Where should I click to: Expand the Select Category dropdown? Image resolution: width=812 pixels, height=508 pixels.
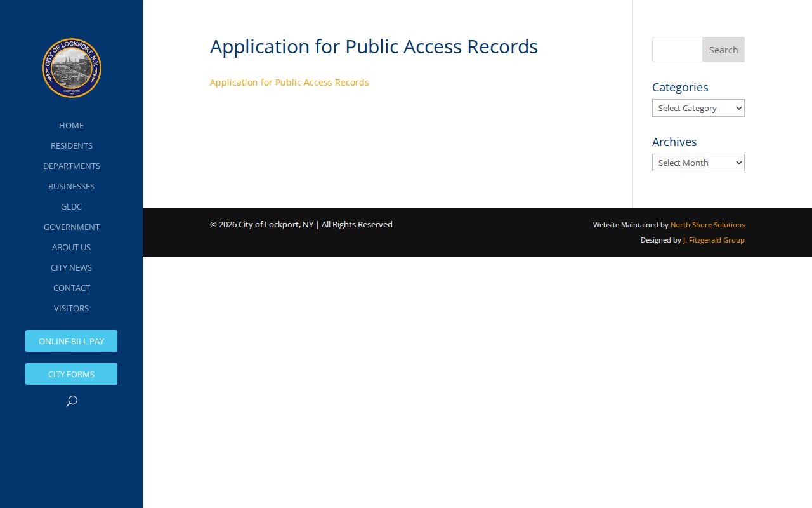pyautogui.click(x=698, y=108)
